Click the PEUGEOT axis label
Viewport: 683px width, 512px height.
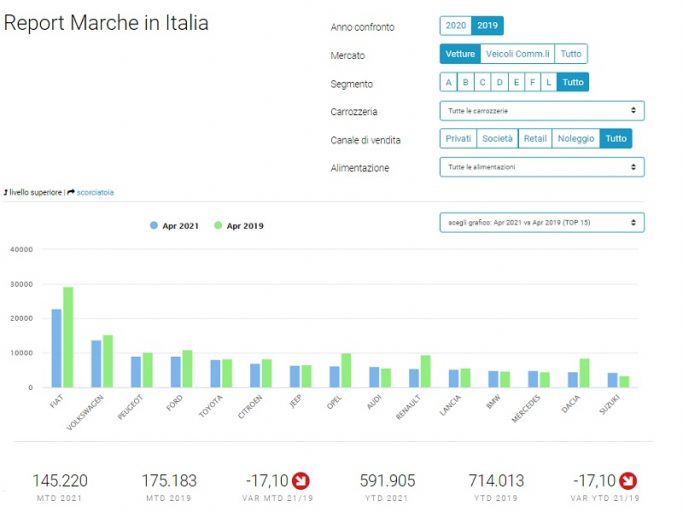[130, 407]
